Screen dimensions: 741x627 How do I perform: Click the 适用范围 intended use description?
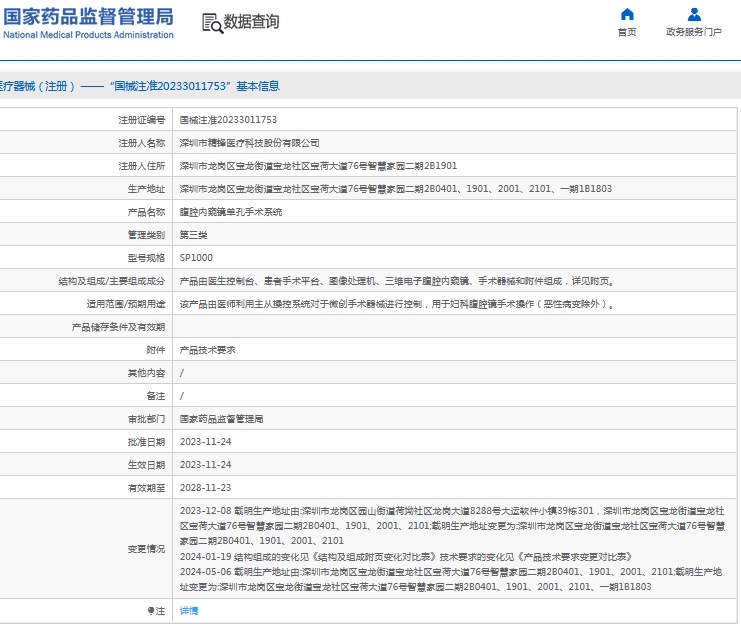click(397, 304)
